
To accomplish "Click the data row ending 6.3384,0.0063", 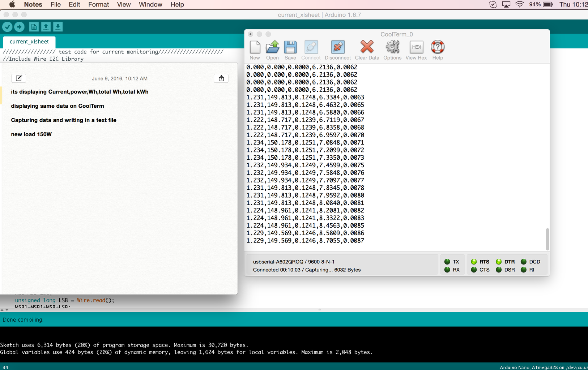I will click(x=305, y=98).
